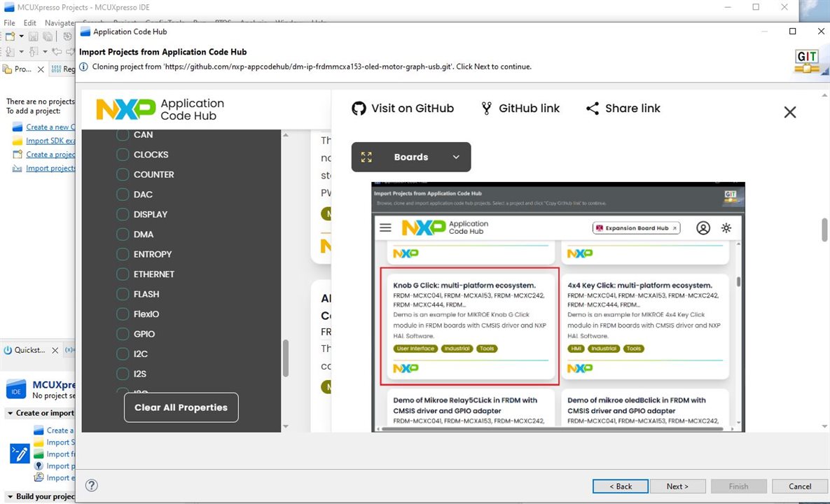Open the Edit menu

tap(29, 22)
